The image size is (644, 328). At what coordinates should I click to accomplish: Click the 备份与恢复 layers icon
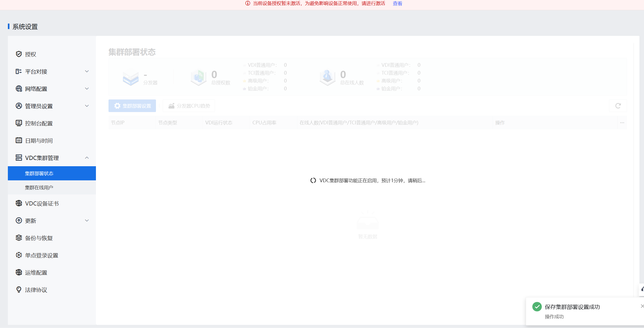click(x=19, y=238)
